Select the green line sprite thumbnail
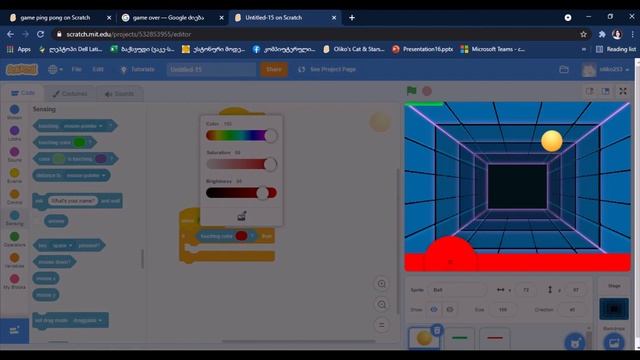 coord(460,338)
